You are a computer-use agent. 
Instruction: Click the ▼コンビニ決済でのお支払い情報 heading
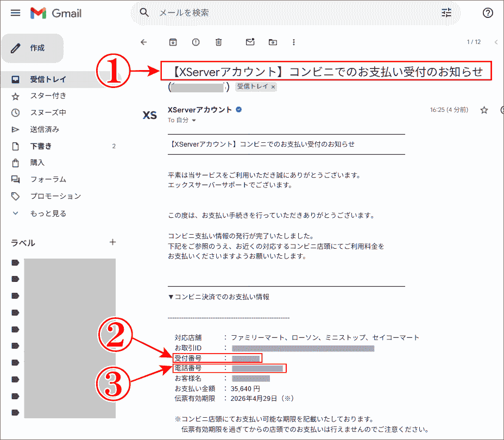(x=218, y=297)
